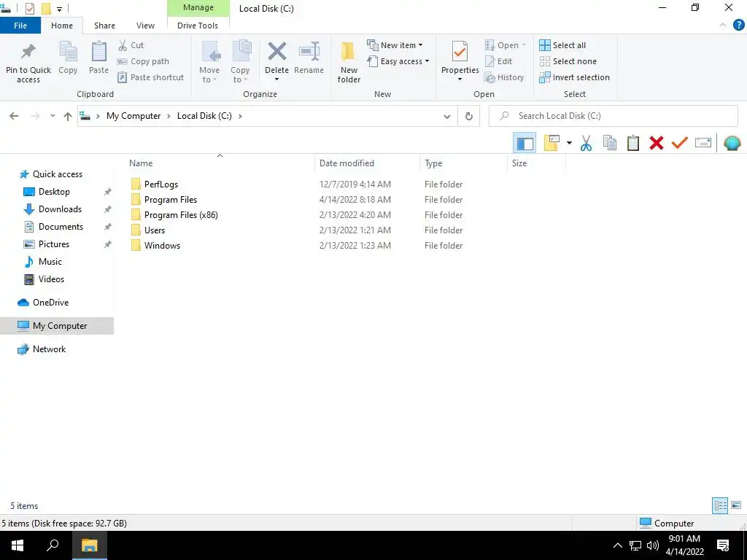Click History in Open group
Viewport: 747px width, 560px height.
(504, 77)
